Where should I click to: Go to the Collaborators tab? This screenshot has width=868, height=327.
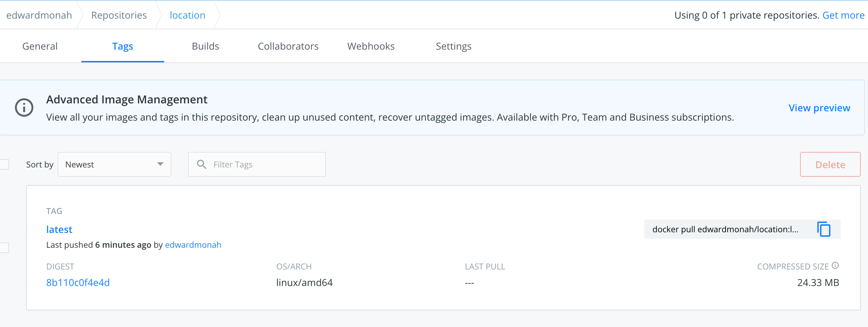[x=288, y=46]
